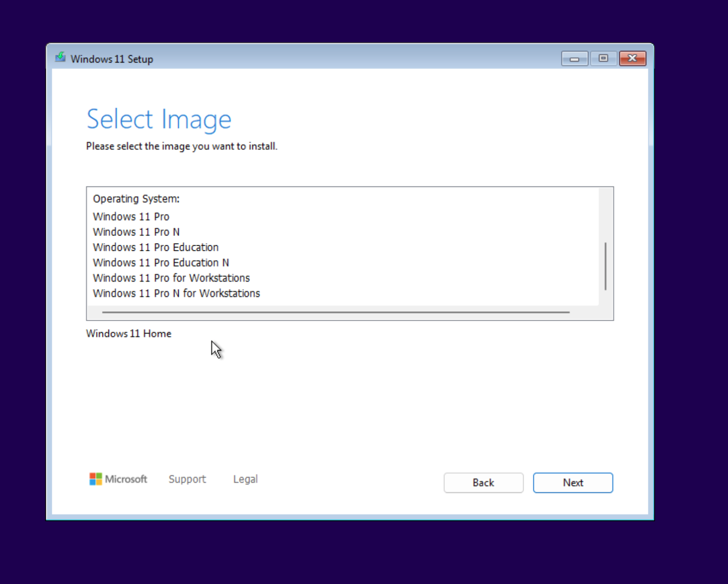
Task: Click the vertical scrollbar thumb in OS list
Action: point(605,266)
